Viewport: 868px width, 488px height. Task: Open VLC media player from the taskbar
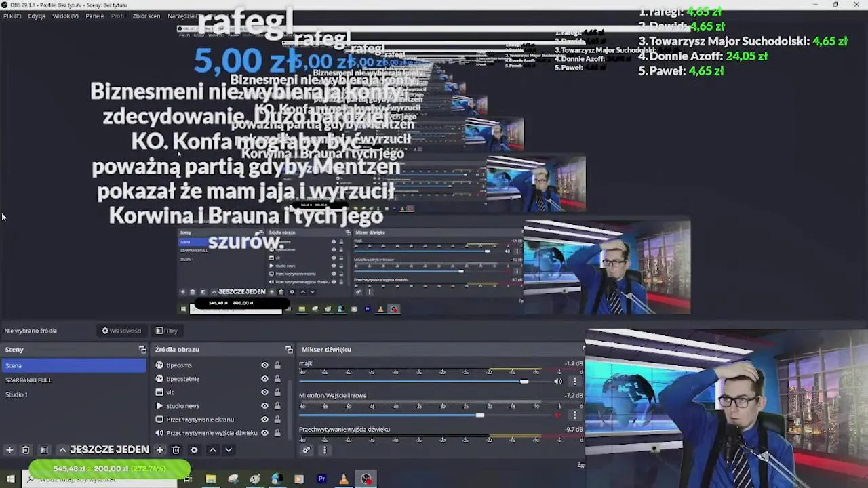point(344,479)
